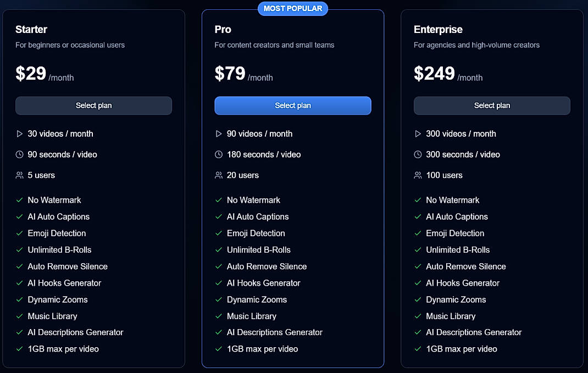Click the checkmark beside Starter's Emoji Detection
Screen dimensions: 588x373
[18, 233]
